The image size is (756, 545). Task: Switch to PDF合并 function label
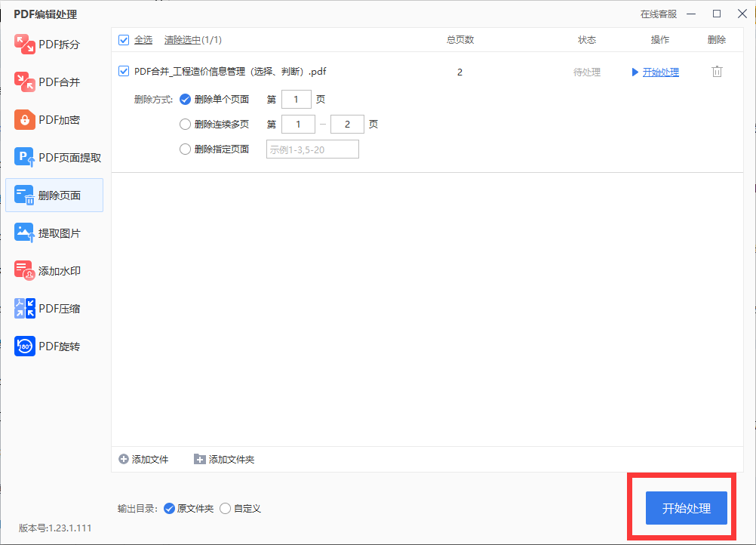click(60, 82)
